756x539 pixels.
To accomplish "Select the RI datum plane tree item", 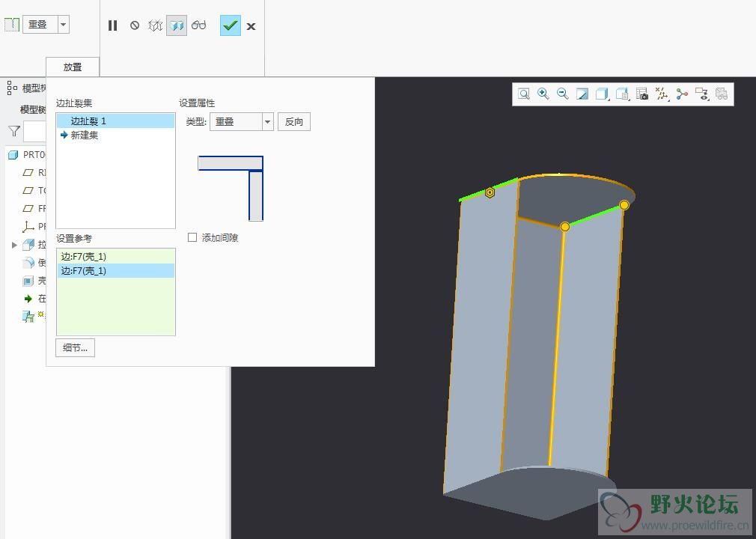I will click(x=34, y=173).
